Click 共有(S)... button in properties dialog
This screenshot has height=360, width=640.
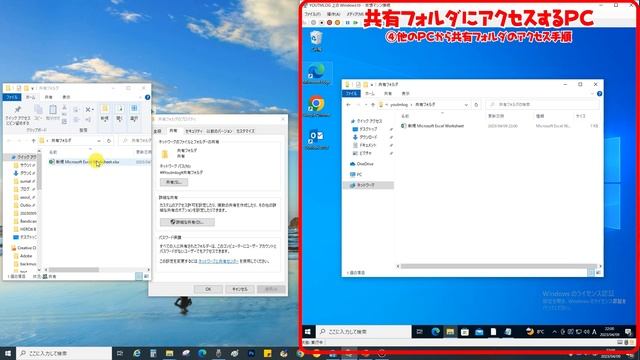pos(174,182)
